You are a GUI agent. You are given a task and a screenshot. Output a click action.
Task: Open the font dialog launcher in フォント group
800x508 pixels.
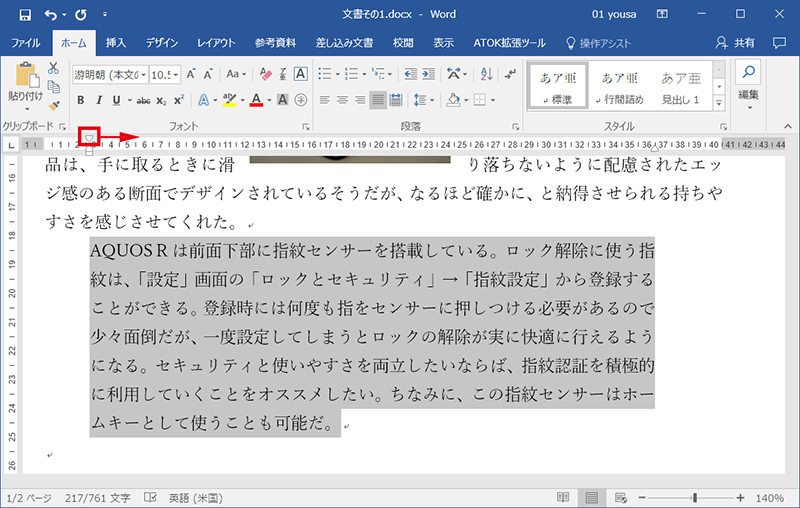tap(305, 126)
